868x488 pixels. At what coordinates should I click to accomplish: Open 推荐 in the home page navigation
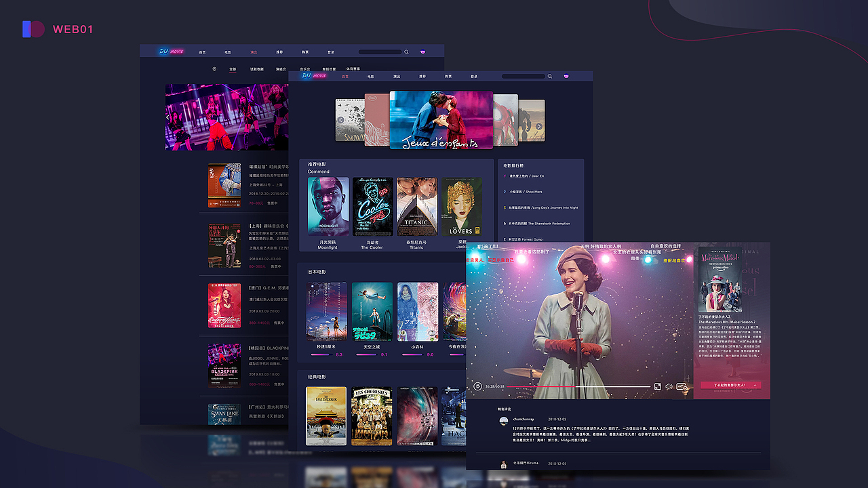coord(422,77)
